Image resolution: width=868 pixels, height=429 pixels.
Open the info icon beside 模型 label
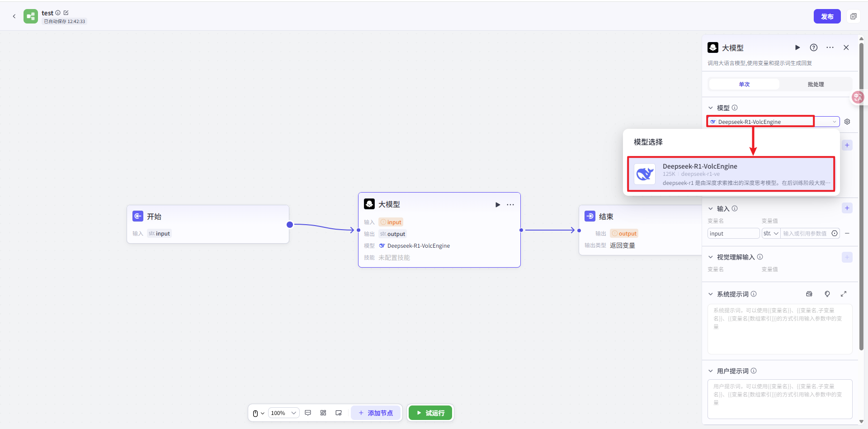[735, 108]
